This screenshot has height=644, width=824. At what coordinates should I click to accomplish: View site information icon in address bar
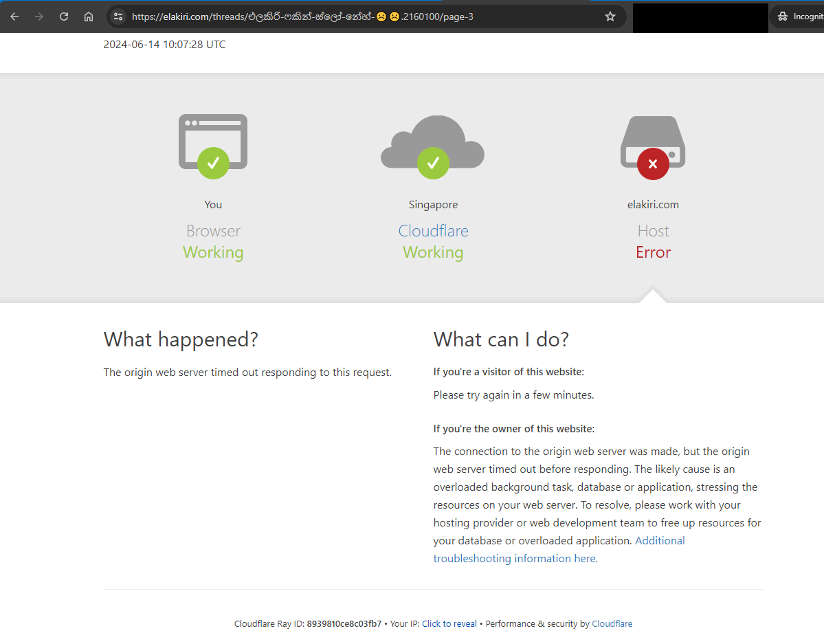[x=118, y=16]
